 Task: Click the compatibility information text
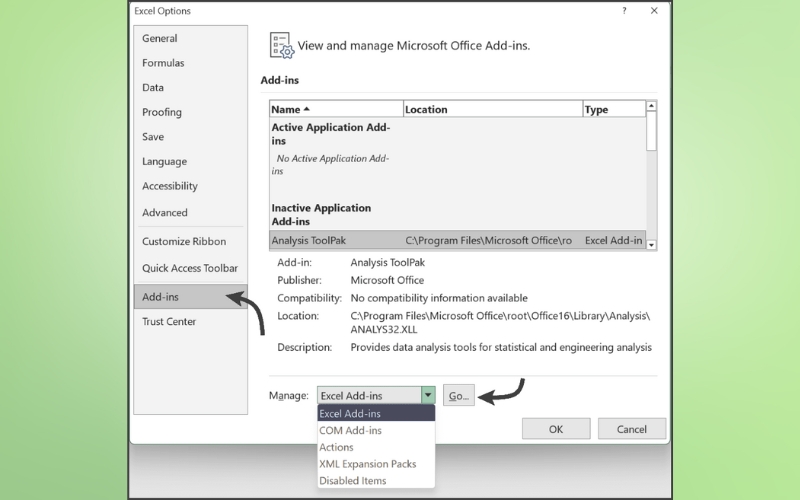(x=439, y=298)
